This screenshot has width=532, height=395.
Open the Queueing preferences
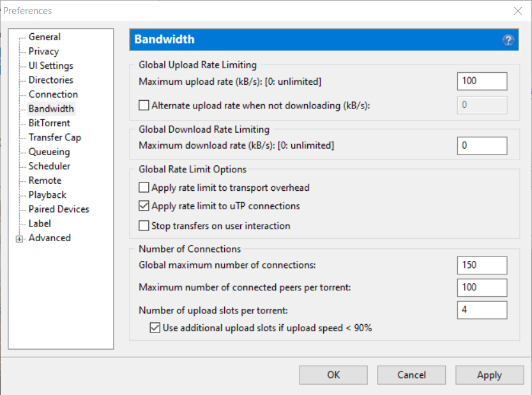tap(45, 151)
